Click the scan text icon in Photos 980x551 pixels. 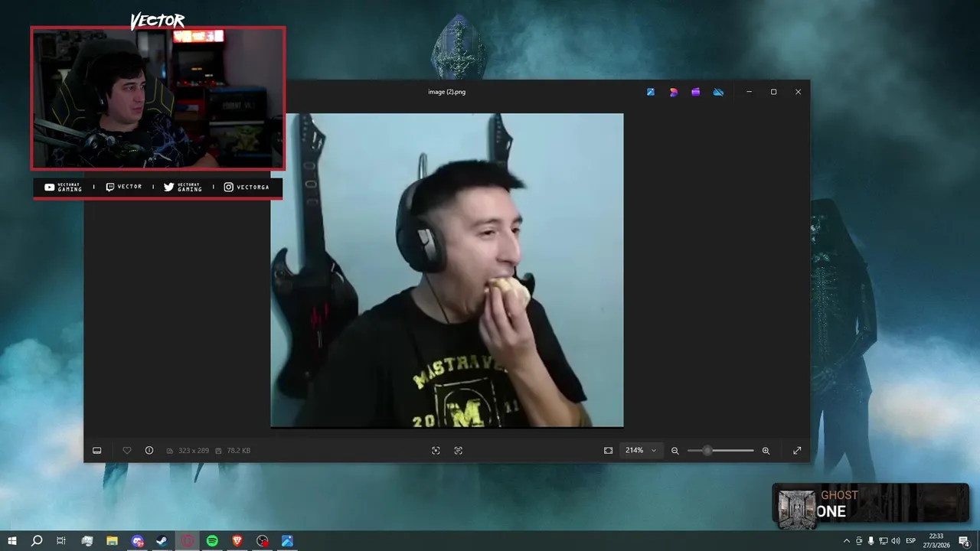click(x=459, y=451)
